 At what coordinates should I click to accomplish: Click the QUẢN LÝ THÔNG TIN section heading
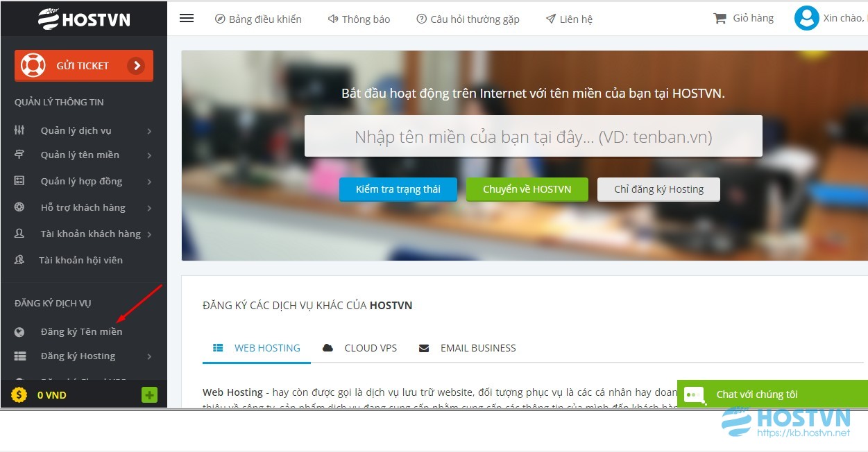click(x=59, y=102)
